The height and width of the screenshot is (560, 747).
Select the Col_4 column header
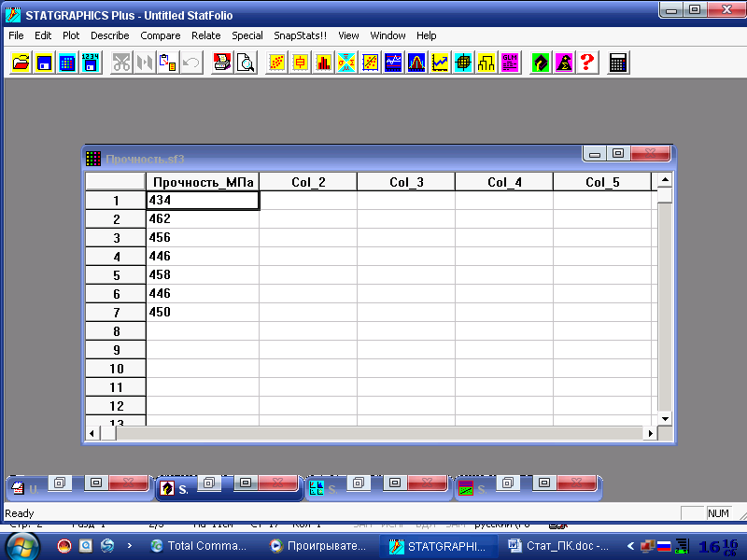coord(504,182)
